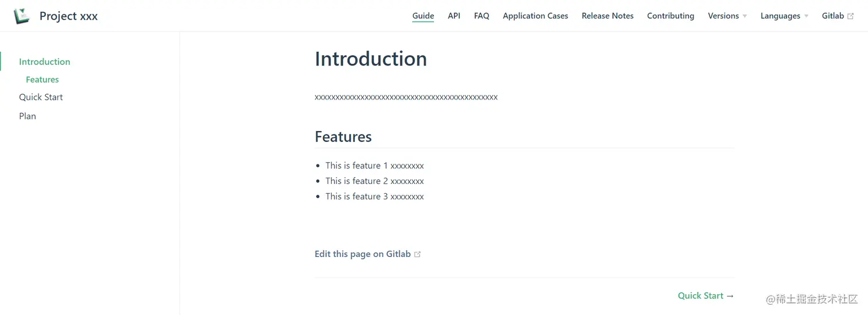Image resolution: width=868 pixels, height=315 pixels.
Task: Open the Guide nav tab
Action: tap(423, 16)
